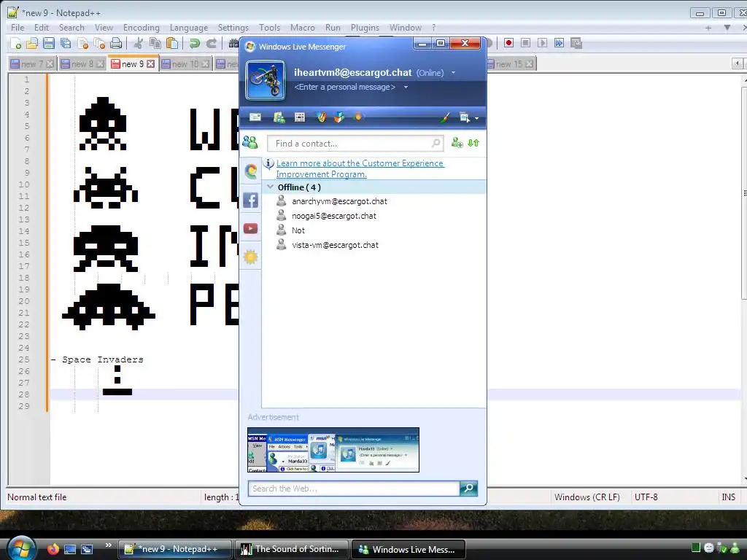Click the Search the Web input field
Screen dimensions: 747x560
coord(354,489)
